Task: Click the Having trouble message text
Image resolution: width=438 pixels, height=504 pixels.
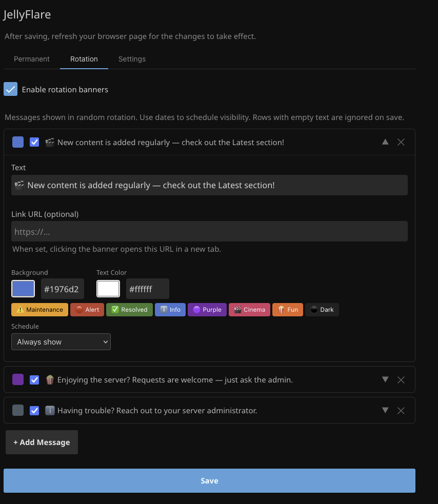Action: pos(157,411)
